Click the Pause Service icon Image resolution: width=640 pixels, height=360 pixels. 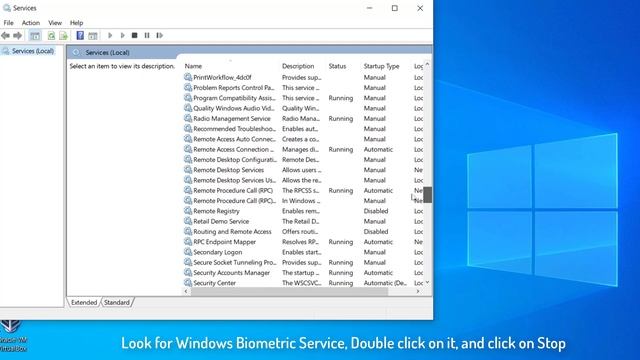[x=147, y=36]
